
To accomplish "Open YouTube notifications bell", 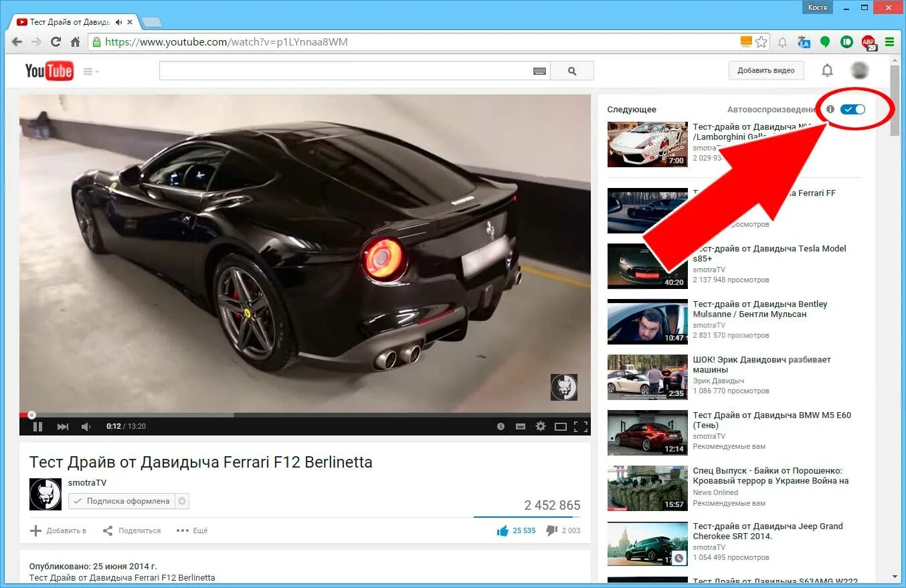I will tap(827, 70).
